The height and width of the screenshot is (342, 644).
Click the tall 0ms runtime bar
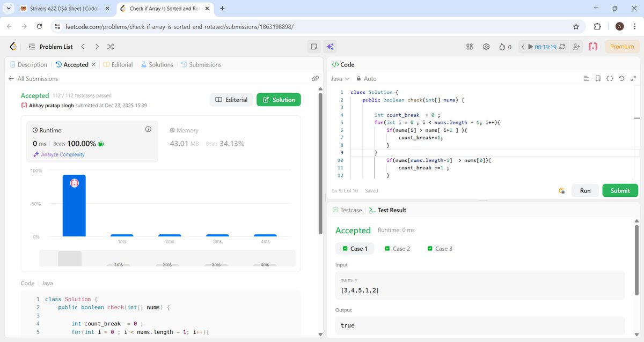pyautogui.click(x=74, y=205)
